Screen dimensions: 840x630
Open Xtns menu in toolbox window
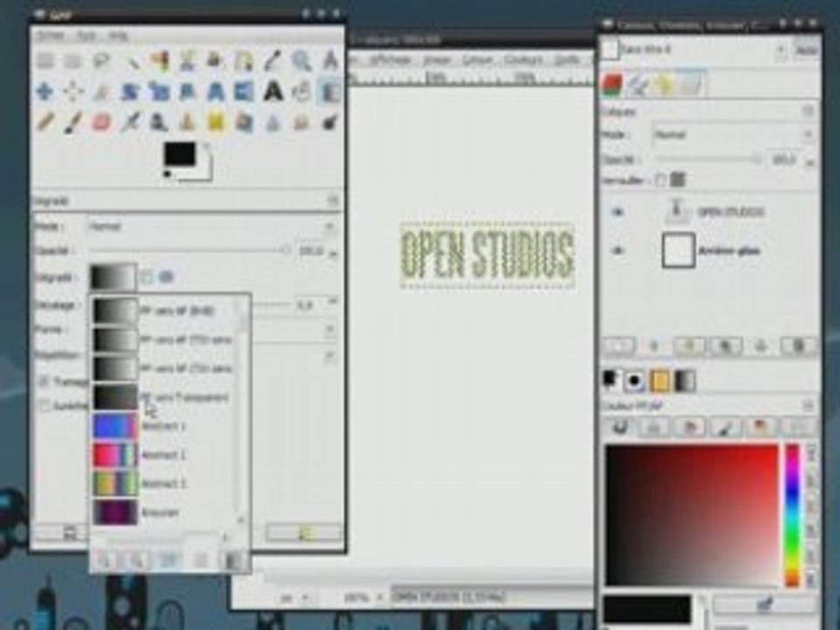[87, 36]
